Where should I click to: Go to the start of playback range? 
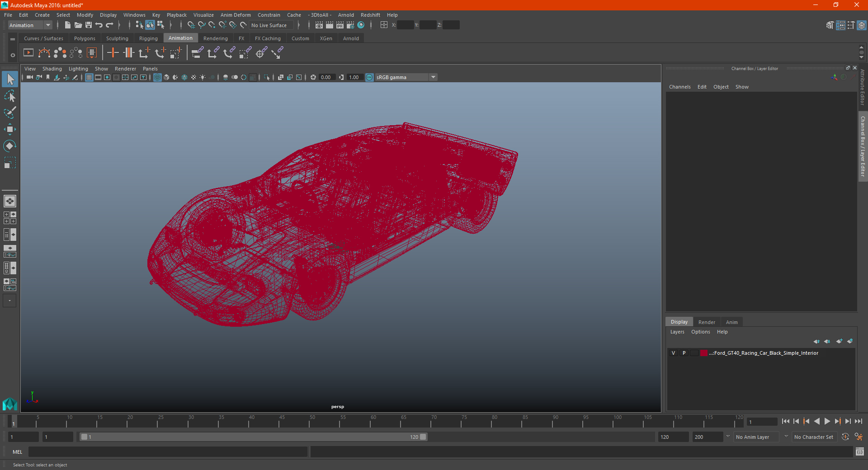click(x=785, y=421)
